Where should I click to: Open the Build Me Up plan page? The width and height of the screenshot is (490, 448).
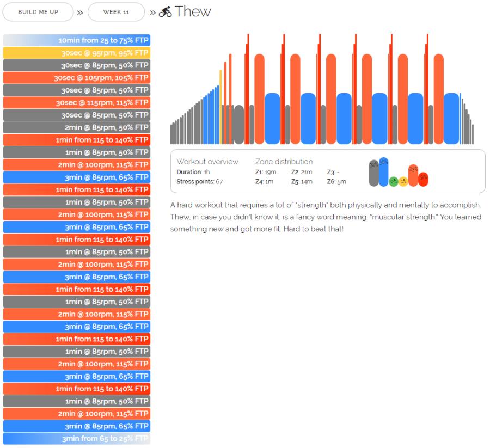pyautogui.click(x=38, y=12)
